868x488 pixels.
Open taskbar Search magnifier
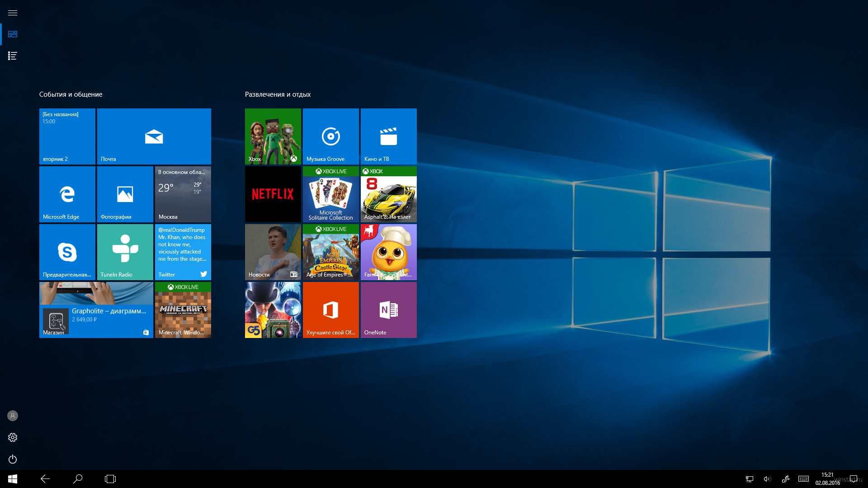point(78,479)
